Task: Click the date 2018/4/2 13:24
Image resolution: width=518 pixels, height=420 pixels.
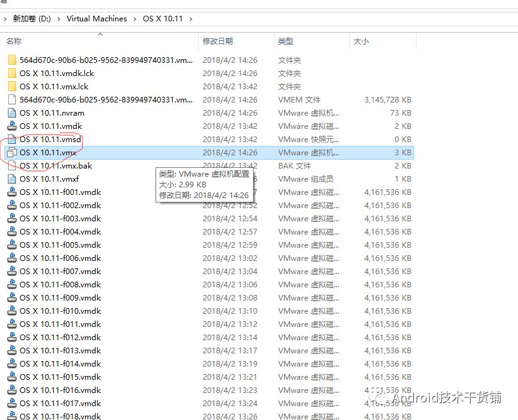Action: [x=230, y=403]
